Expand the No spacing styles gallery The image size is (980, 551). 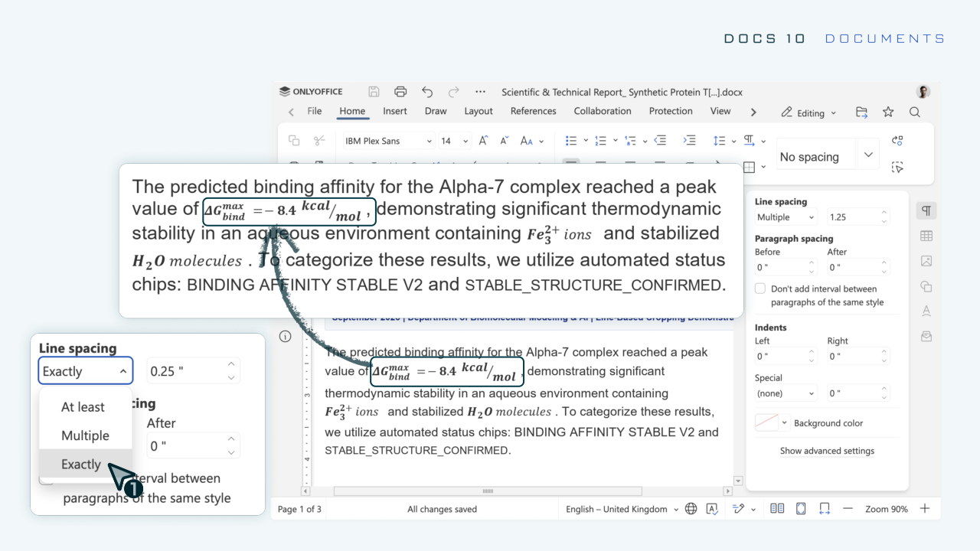(x=868, y=155)
